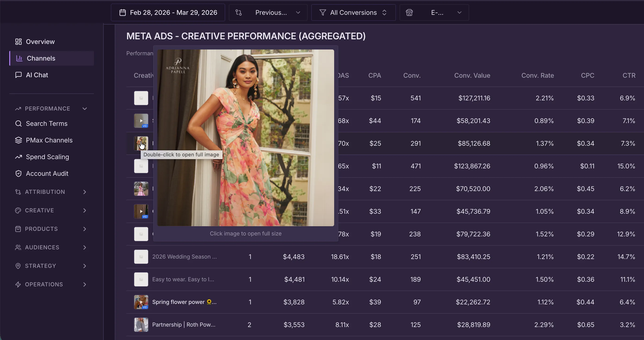Open Spend Scaling report

click(52, 157)
